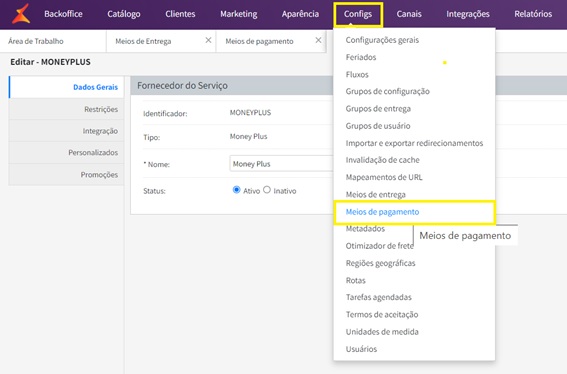
Task: Click the Nome input field
Action: click(281, 164)
